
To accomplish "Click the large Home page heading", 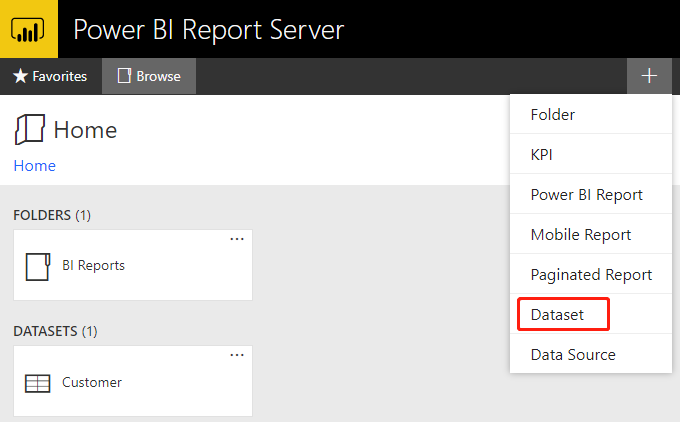I will pos(85,130).
